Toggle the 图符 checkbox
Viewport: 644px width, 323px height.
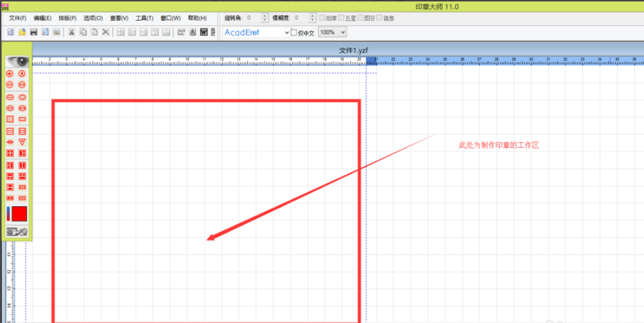pyautogui.click(x=360, y=18)
